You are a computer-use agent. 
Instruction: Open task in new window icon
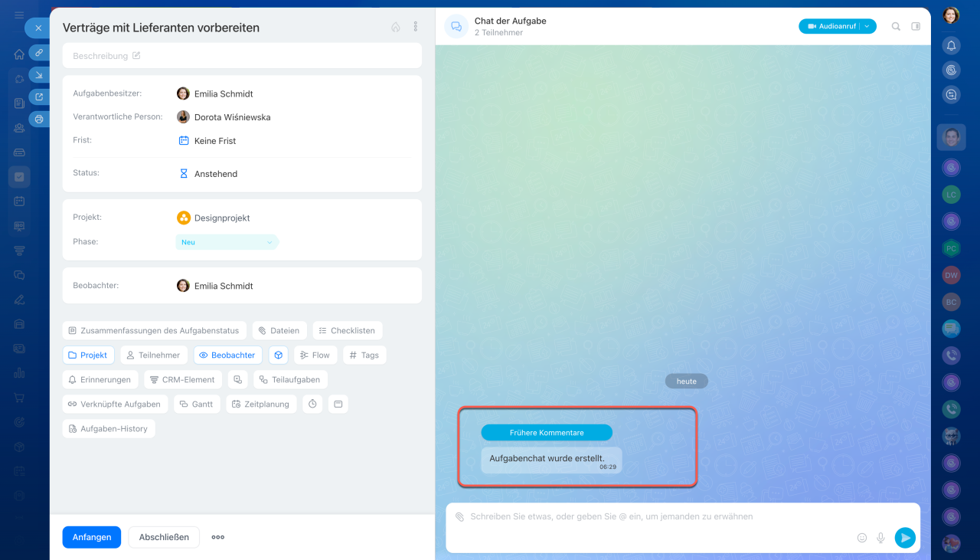pos(39,97)
